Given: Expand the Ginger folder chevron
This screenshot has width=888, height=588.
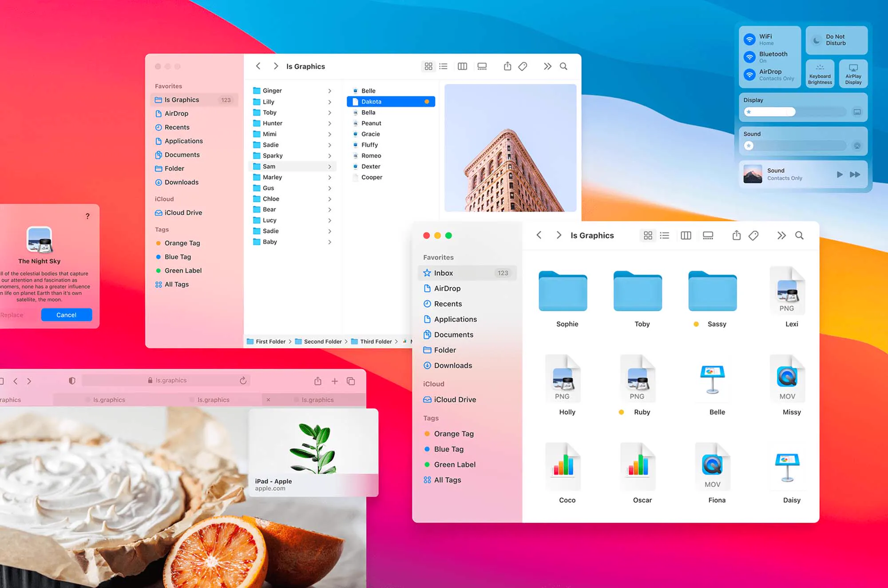Looking at the screenshot, I should pyautogui.click(x=329, y=91).
